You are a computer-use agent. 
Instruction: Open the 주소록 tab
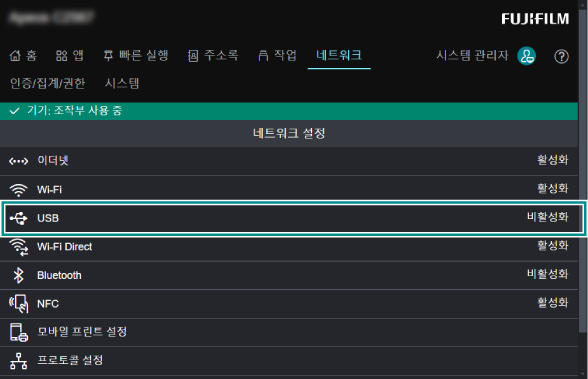(213, 55)
